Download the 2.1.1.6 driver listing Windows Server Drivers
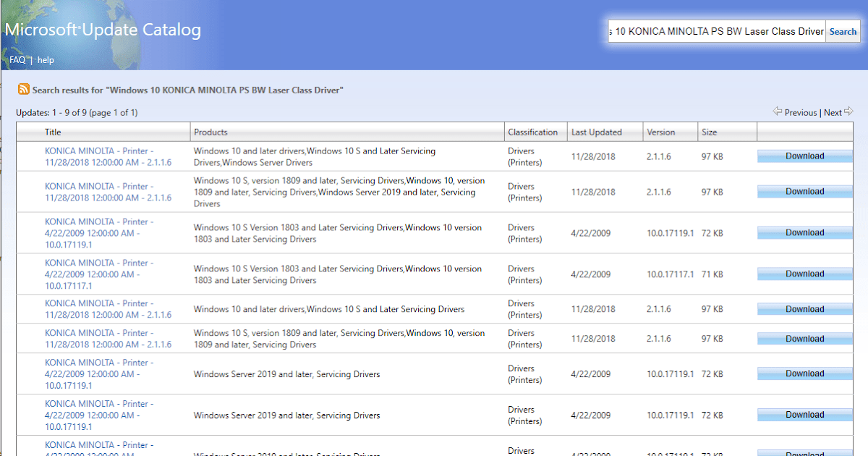 point(805,156)
